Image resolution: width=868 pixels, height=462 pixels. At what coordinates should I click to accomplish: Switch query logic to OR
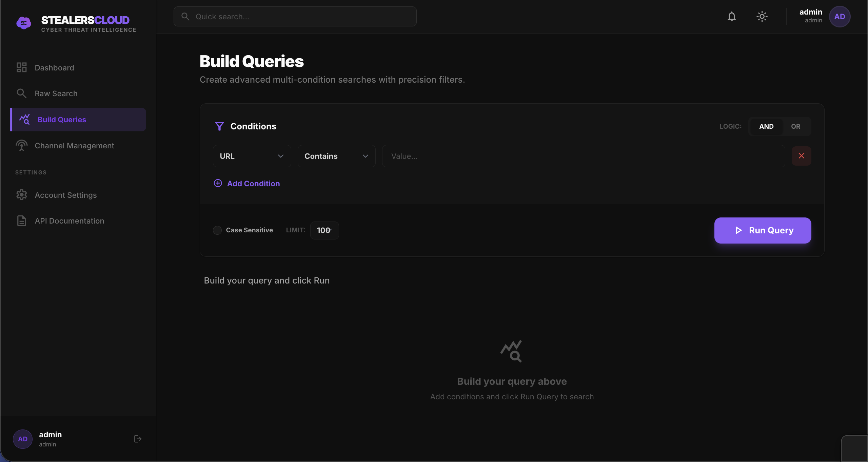(x=795, y=126)
